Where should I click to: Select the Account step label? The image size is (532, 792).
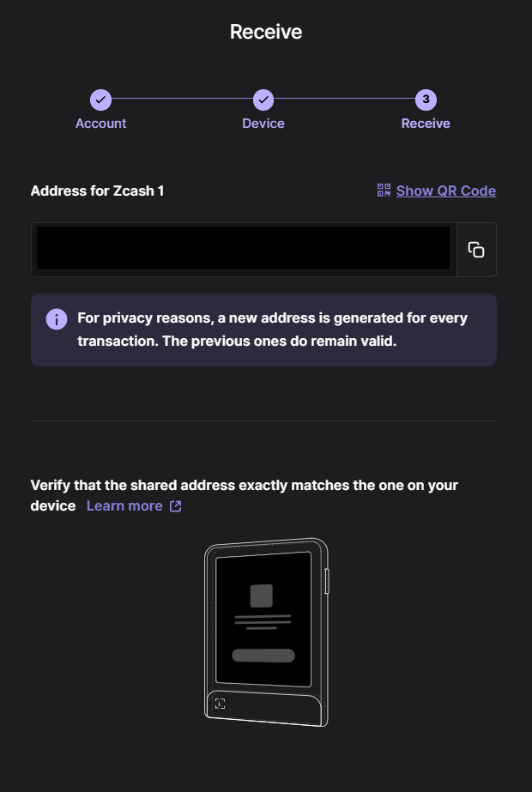point(100,124)
